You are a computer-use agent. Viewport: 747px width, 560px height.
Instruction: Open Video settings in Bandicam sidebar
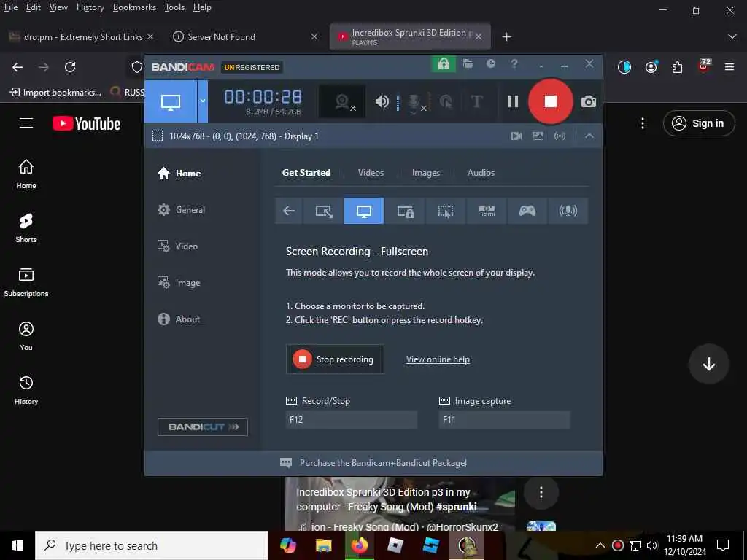(177, 246)
